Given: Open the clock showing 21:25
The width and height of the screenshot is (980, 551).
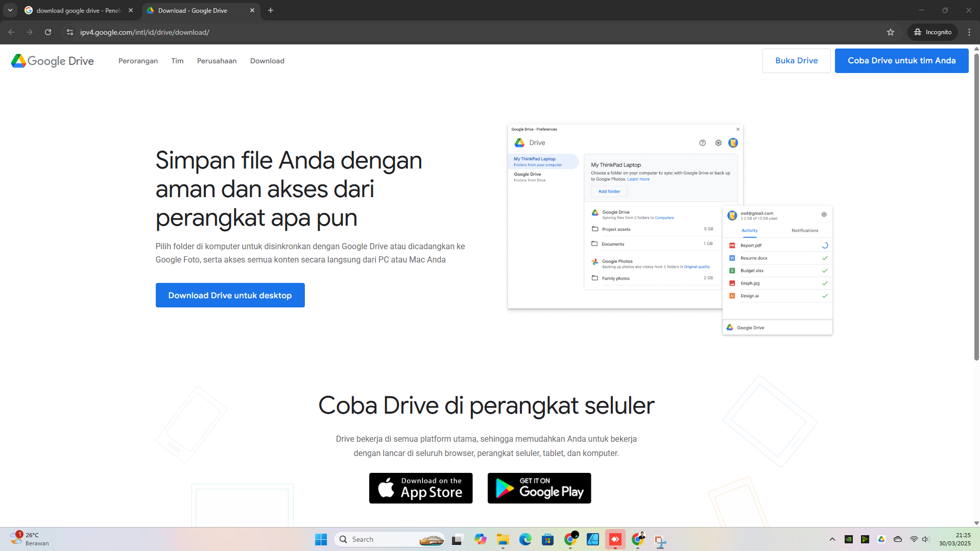Looking at the screenshot, I should (955, 539).
